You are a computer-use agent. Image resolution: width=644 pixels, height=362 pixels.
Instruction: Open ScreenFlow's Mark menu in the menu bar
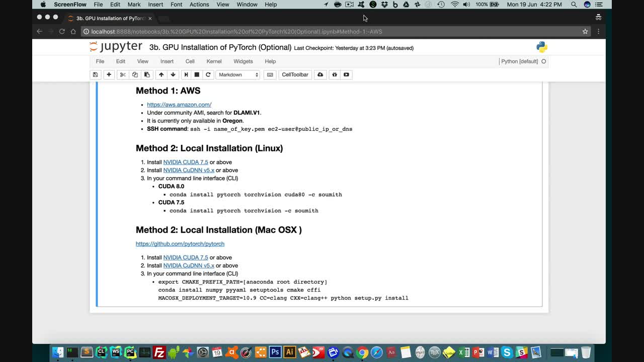coord(134,5)
